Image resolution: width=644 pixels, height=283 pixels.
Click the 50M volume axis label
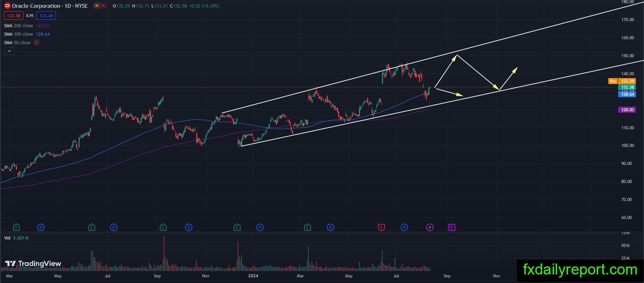tap(625, 246)
